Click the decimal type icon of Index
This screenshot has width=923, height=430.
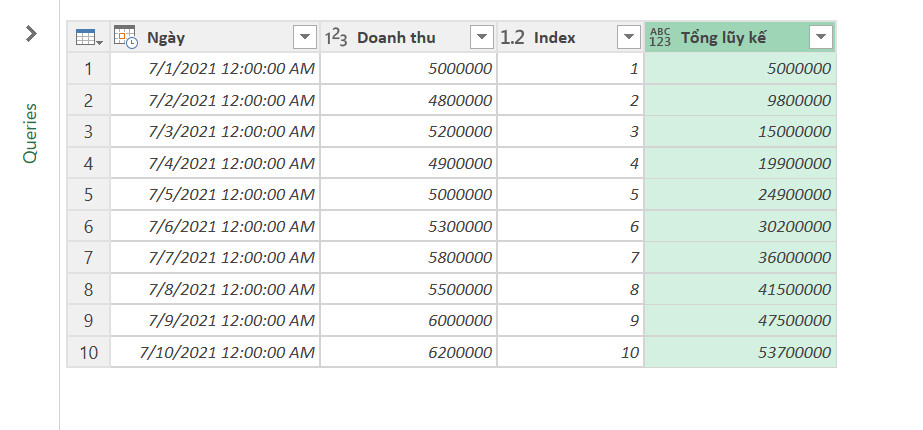coord(512,38)
